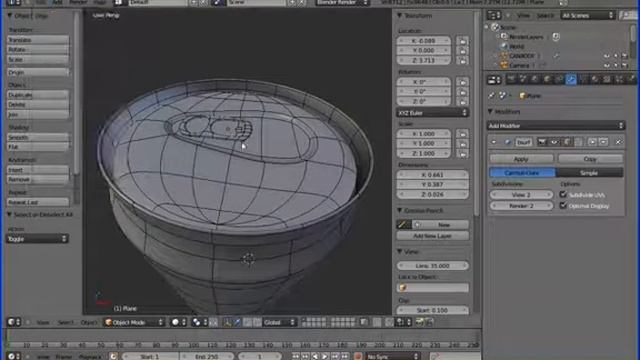The image size is (640, 360).
Task: Open viewport shading mode selector
Action: click(178, 322)
